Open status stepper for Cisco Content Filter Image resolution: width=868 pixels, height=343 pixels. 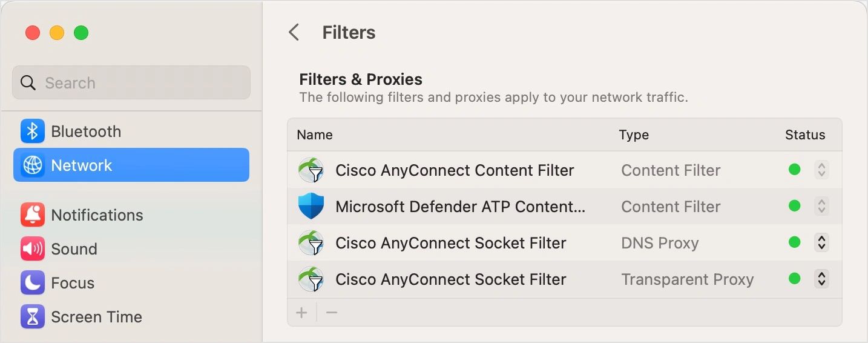click(x=821, y=170)
